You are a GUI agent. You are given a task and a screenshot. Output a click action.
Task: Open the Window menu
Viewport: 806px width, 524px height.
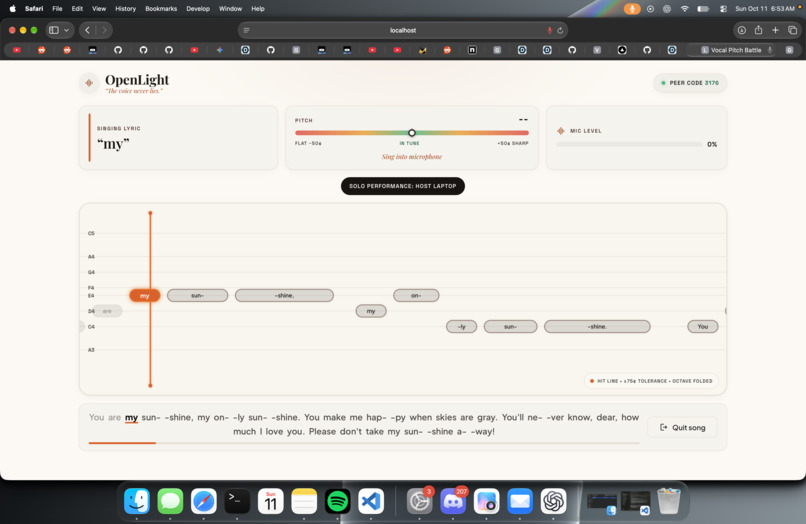point(230,9)
